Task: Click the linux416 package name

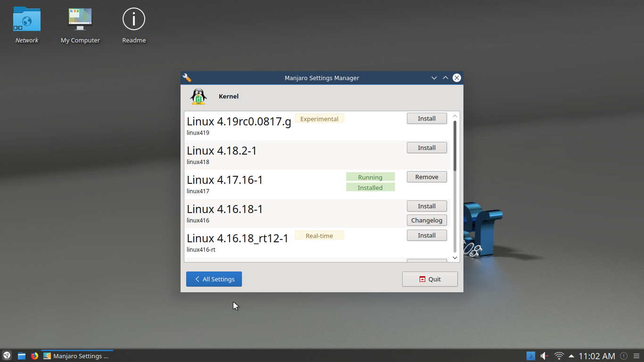Action: pos(198,221)
